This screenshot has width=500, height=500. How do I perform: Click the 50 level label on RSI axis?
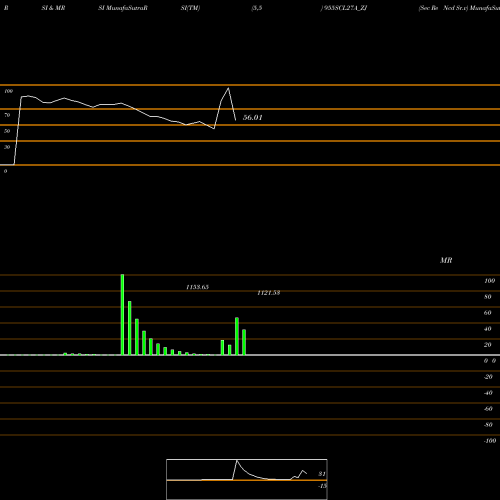pyautogui.click(x=7, y=131)
